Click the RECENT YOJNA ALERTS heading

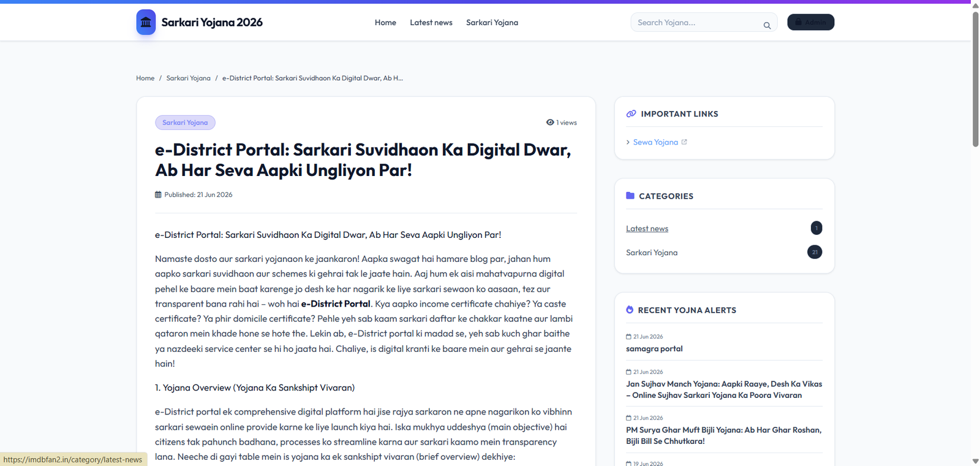(687, 310)
